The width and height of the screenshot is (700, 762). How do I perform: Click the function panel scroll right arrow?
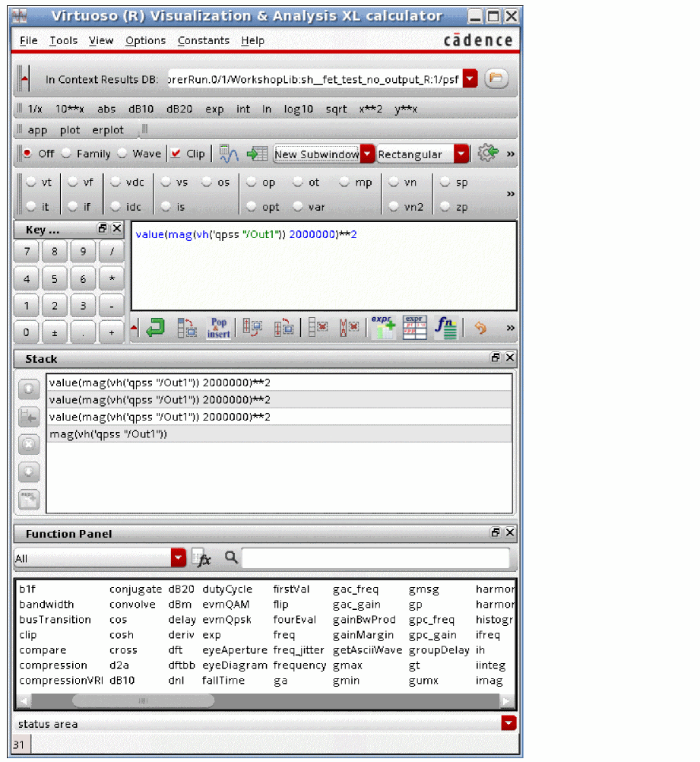pos(506,700)
